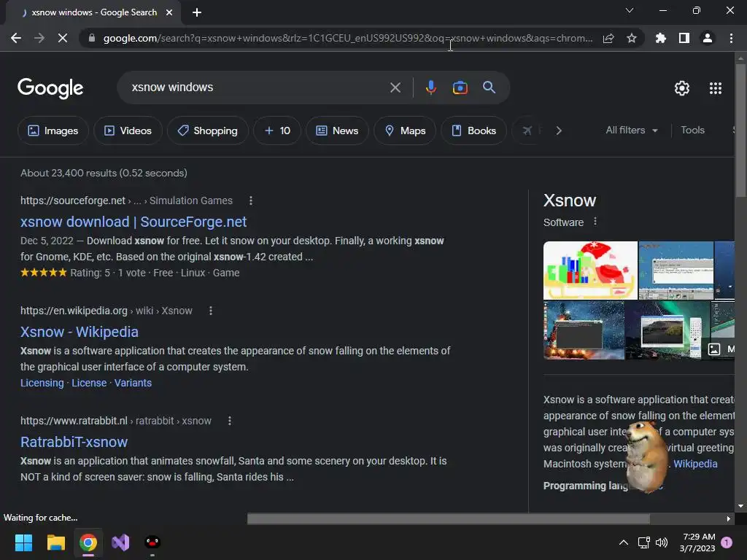Share this page from address bar

coord(608,38)
